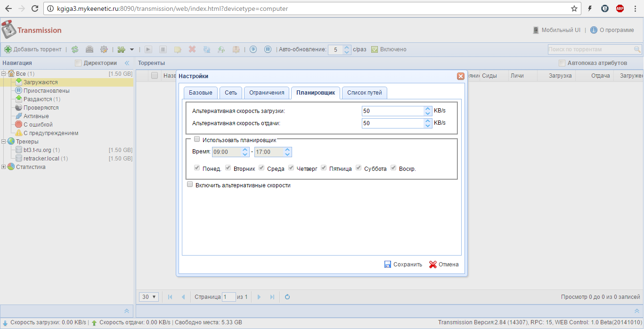Click the refresh icon in pagination bar

point(287,297)
